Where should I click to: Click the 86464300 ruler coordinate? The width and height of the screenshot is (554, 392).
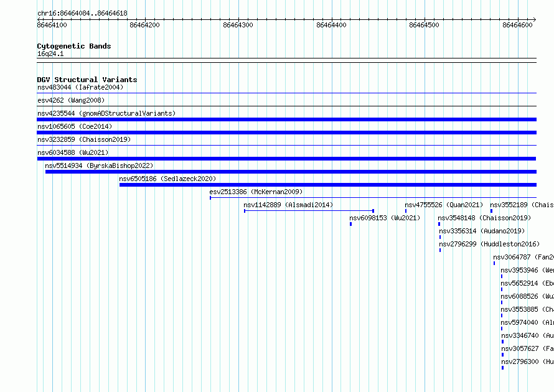[238, 25]
